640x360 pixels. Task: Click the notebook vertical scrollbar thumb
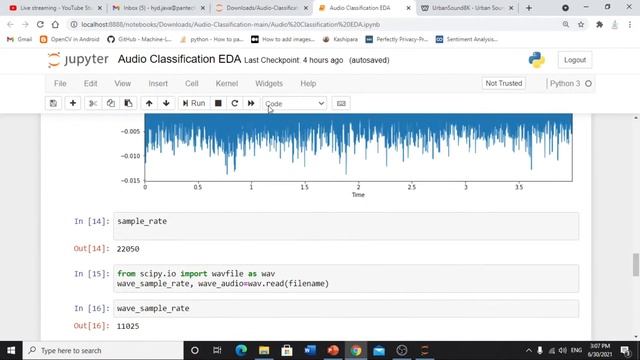pos(636,264)
